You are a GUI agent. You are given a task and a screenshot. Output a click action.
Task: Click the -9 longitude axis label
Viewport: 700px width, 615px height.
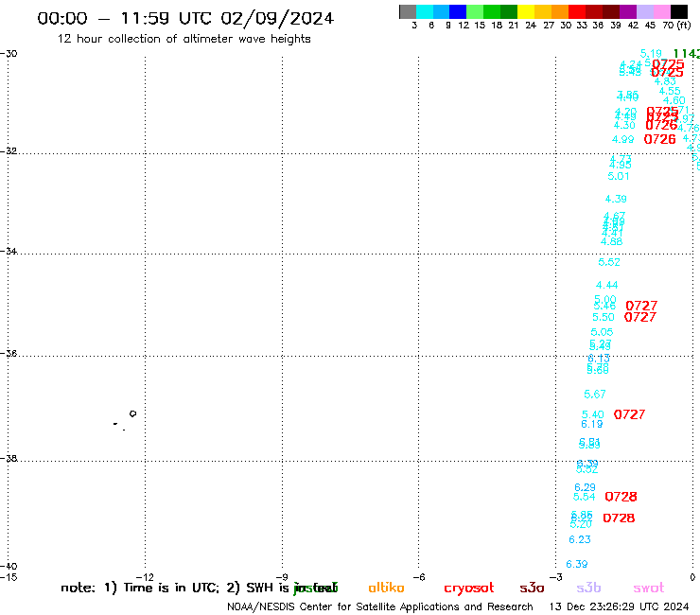(282, 577)
